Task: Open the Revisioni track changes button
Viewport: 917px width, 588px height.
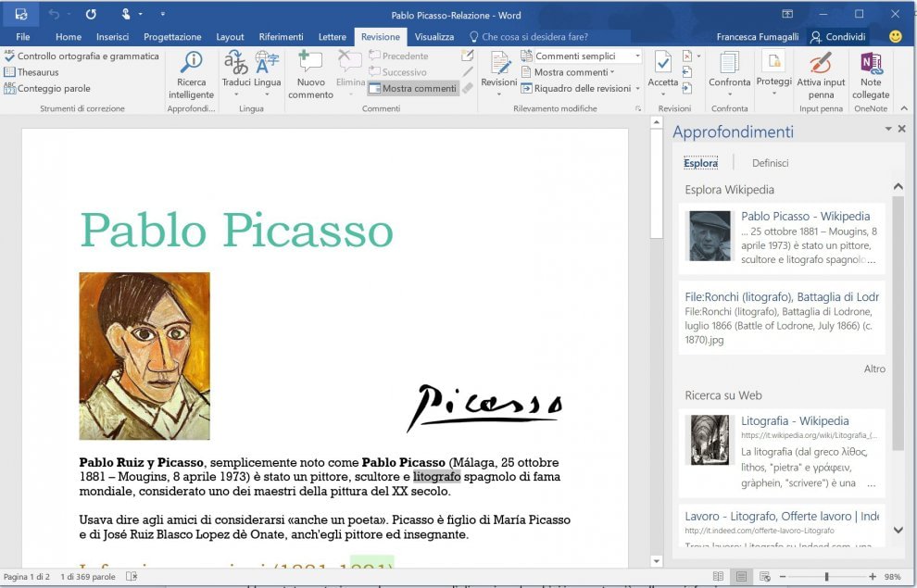Action: pyautogui.click(x=499, y=74)
